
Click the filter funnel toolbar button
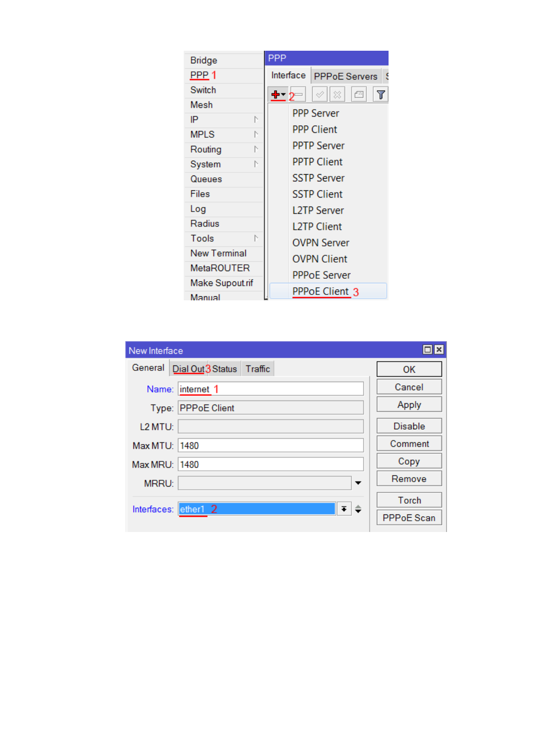[380, 94]
